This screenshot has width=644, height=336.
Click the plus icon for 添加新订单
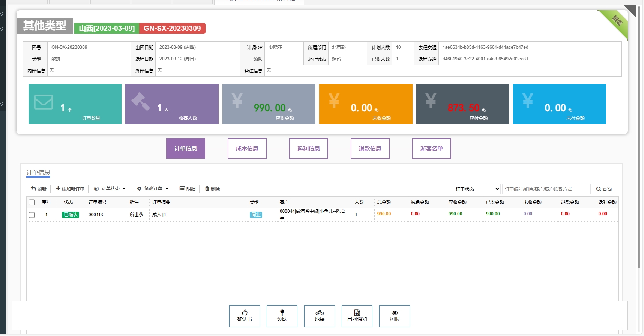pyautogui.click(x=58, y=188)
